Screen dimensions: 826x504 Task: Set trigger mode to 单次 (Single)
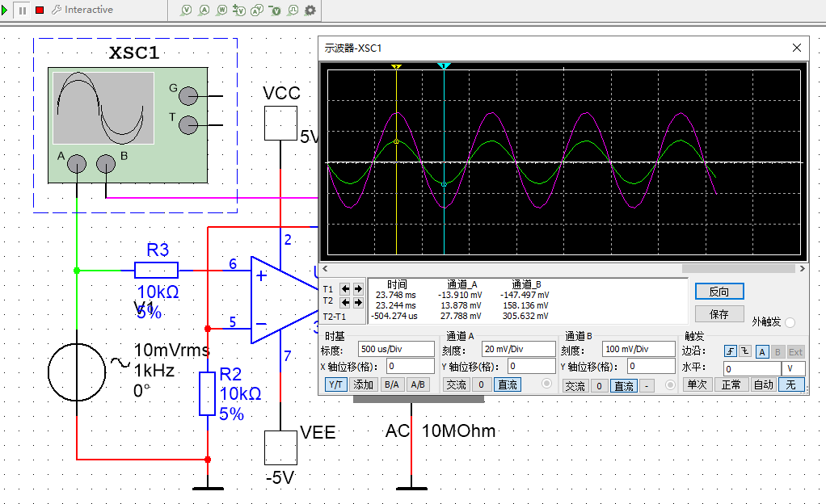[697, 385]
